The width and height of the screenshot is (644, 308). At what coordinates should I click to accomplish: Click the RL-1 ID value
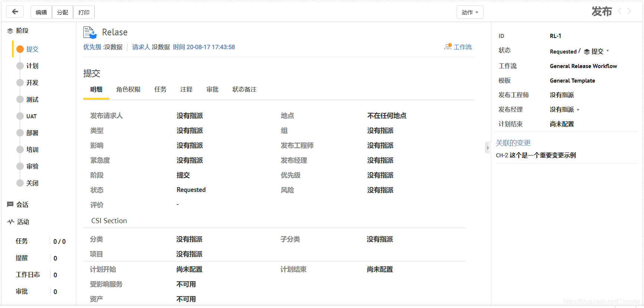(x=556, y=36)
